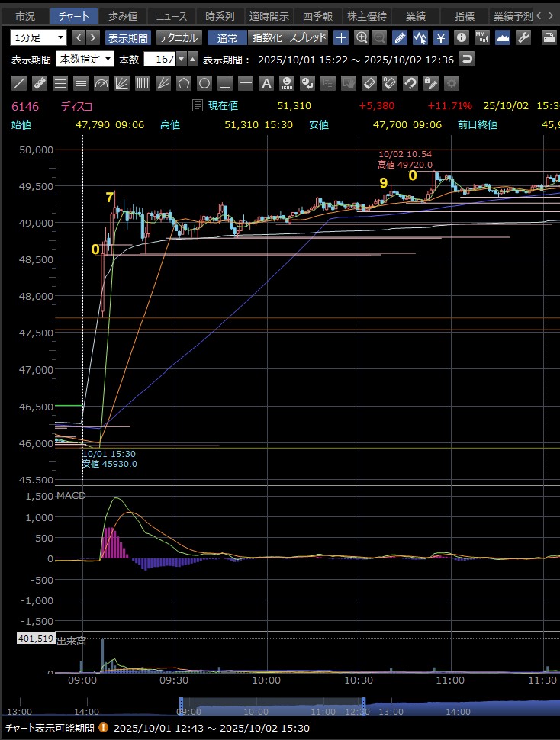Click the テクニカル button
This screenshot has width=560, height=740.
point(179,37)
